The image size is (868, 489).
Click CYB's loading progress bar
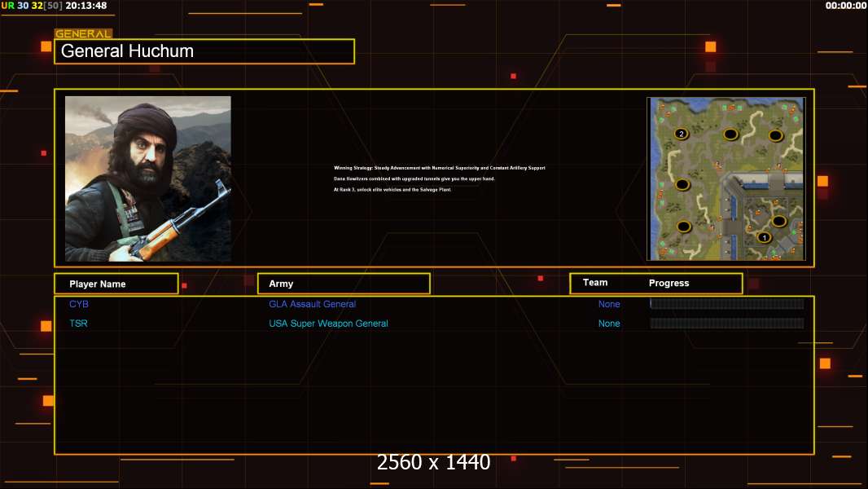coord(727,303)
